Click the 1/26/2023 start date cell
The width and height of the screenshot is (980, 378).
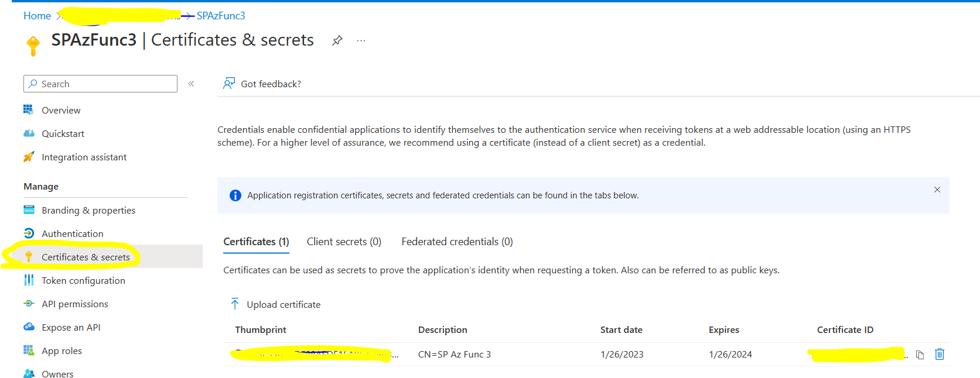pos(622,354)
